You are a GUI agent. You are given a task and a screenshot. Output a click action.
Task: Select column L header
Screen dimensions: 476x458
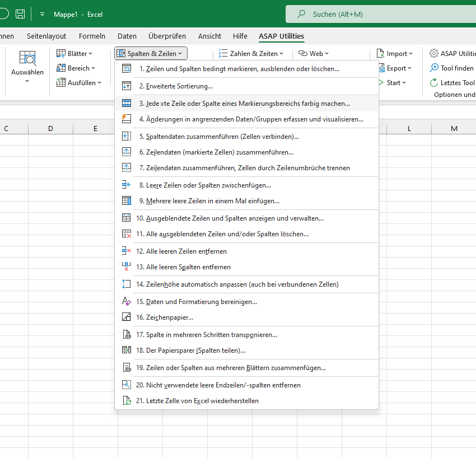[x=409, y=128]
